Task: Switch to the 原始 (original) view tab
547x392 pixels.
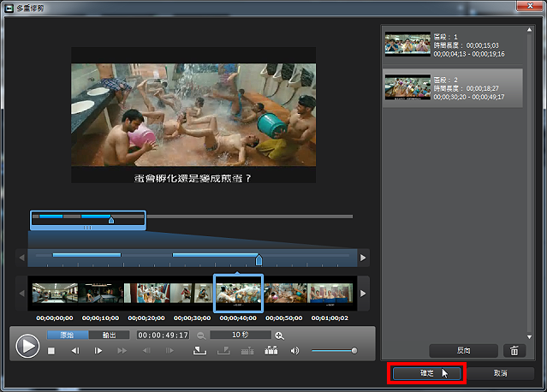Action: [68, 336]
